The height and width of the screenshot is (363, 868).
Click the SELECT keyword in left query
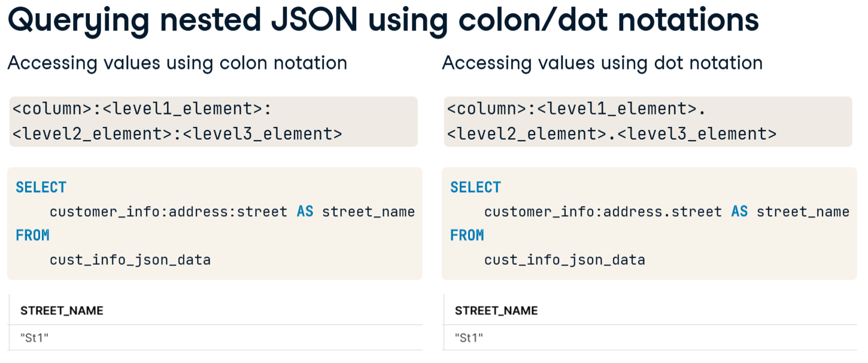pyautogui.click(x=41, y=187)
